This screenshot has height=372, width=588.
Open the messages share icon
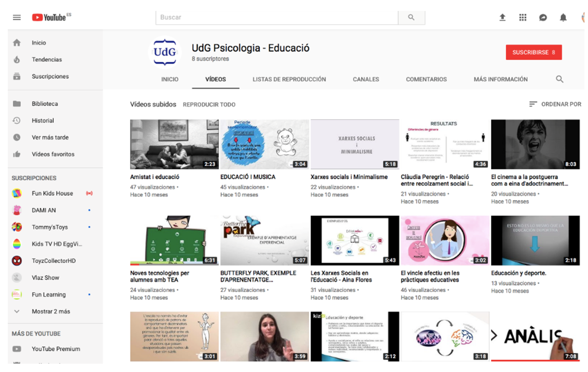click(x=543, y=18)
